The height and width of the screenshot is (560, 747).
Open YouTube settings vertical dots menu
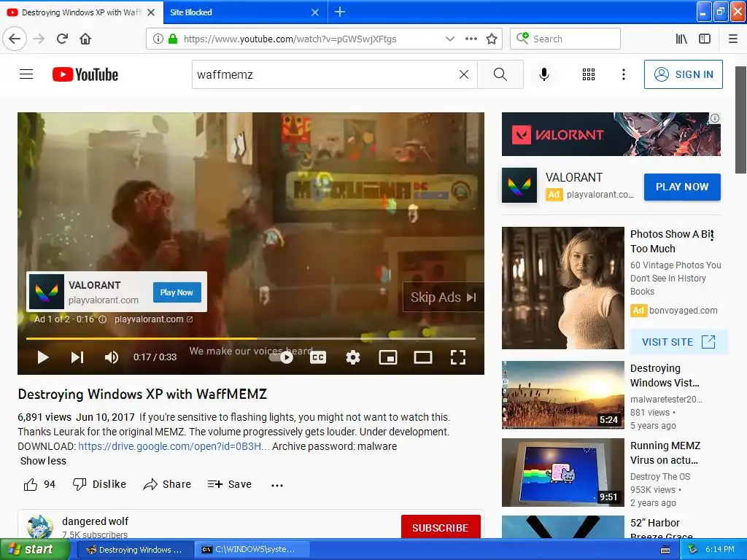click(623, 74)
